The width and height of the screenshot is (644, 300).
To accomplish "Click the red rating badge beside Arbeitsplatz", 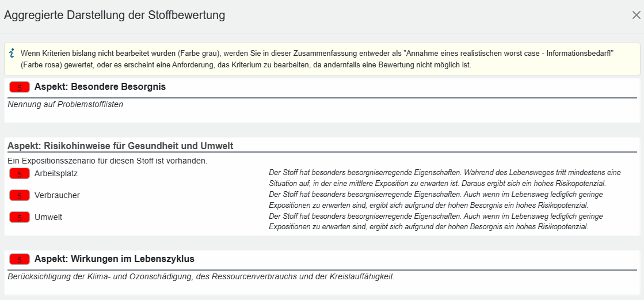I will pos(20,173).
